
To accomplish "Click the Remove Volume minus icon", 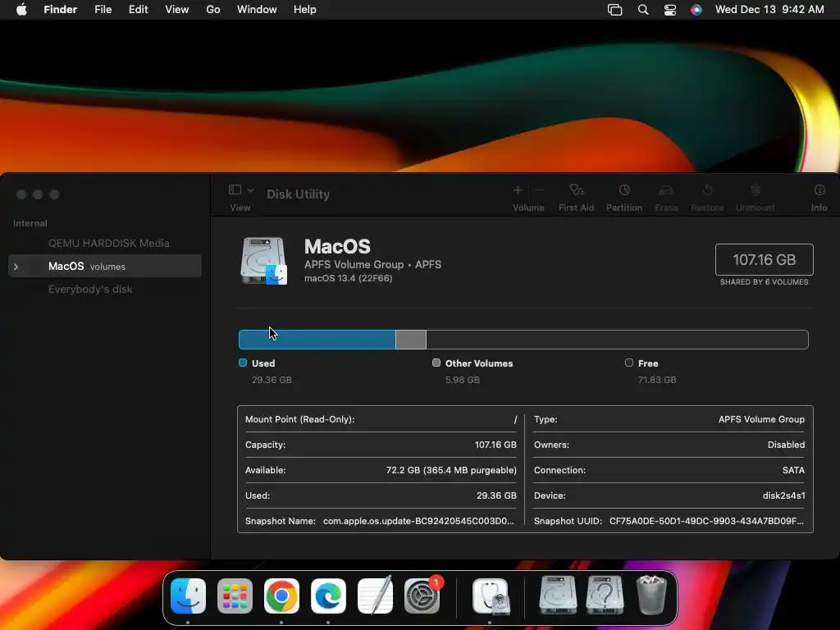I will 539,190.
